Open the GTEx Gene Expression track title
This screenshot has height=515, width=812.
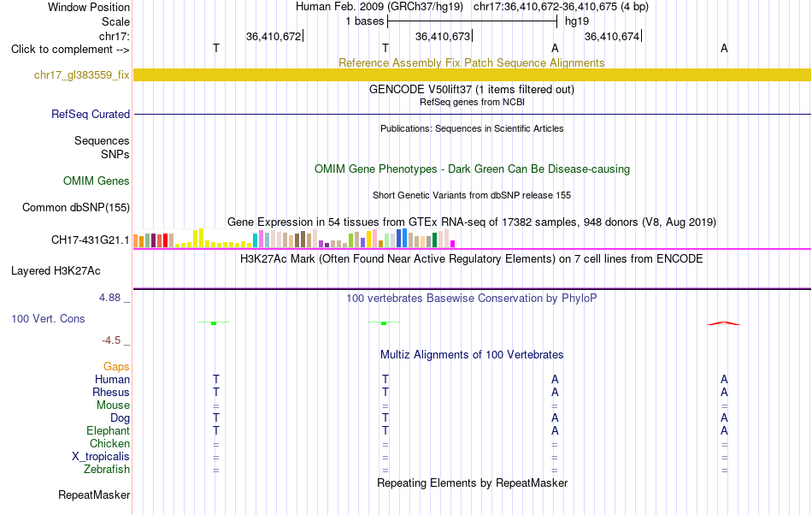click(471, 222)
